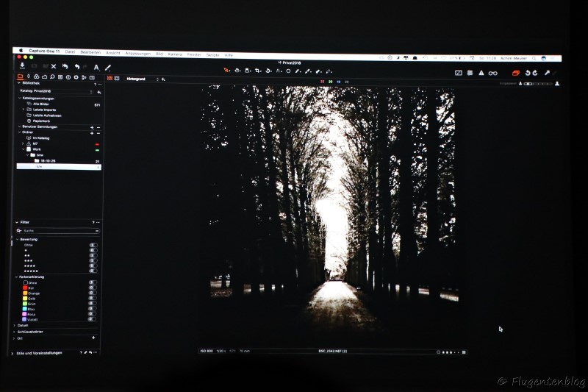Open the Library tool tab icon

tap(20, 76)
